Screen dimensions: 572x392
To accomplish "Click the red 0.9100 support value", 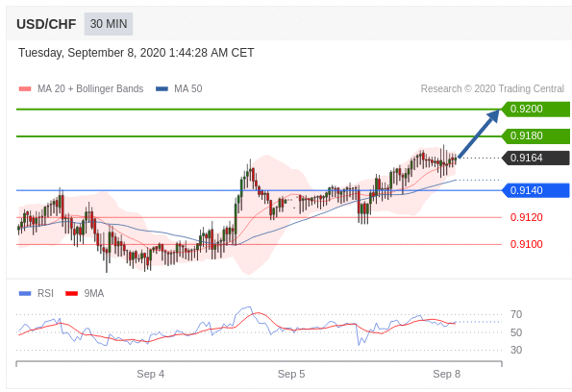I will pos(526,244).
